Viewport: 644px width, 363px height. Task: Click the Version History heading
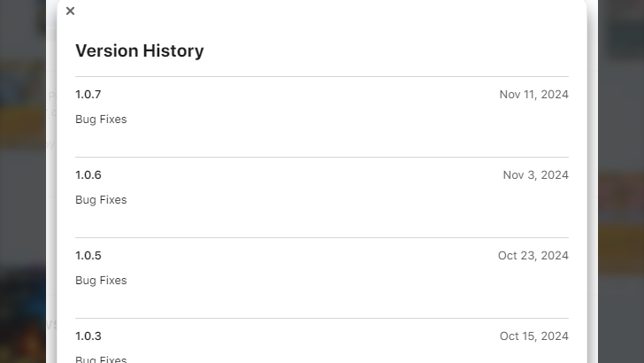tap(140, 51)
